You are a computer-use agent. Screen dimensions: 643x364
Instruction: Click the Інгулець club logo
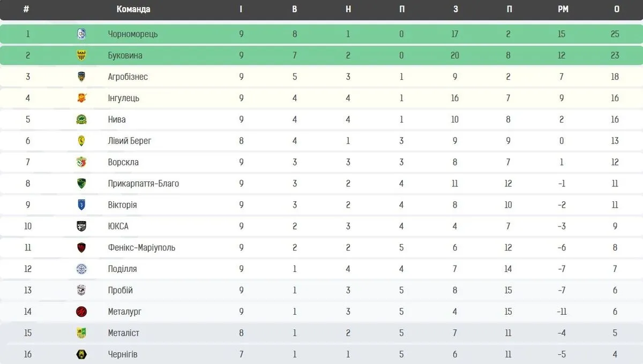(81, 98)
